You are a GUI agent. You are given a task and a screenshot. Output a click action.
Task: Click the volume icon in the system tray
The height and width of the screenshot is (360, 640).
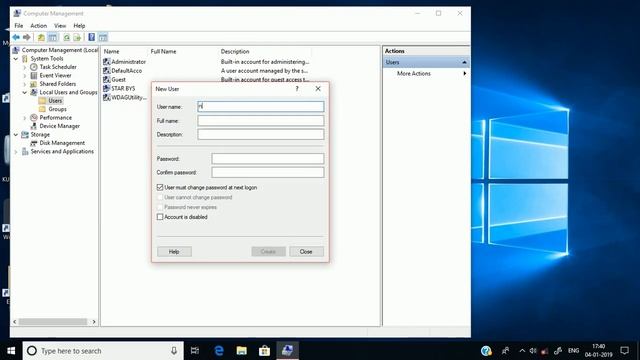pyautogui.click(x=533, y=351)
